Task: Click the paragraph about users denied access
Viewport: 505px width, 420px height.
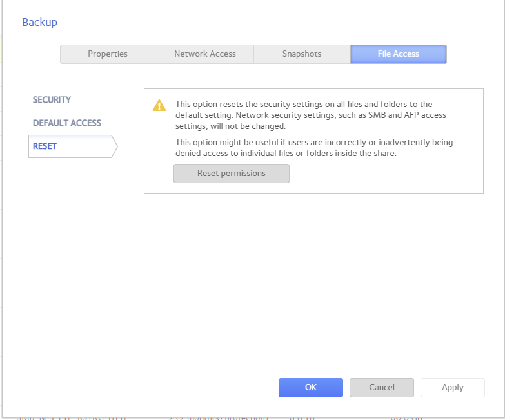Action: point(313,147)
